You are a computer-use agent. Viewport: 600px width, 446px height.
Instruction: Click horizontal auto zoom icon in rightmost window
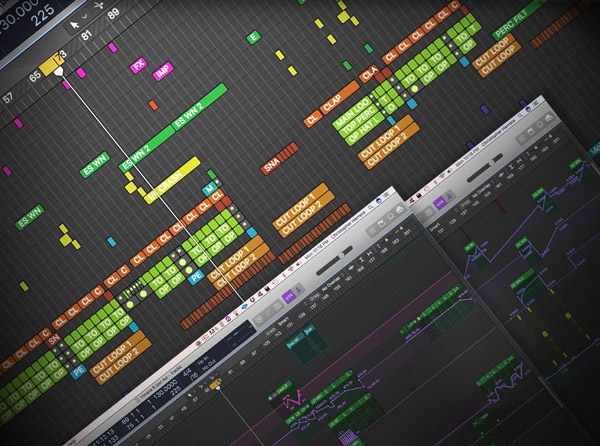(x=519, y=161)
